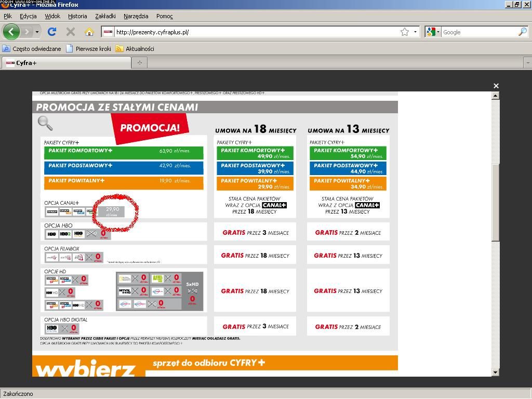
Task: Choose Pakiet Komfortowy+ 54,90 zł for 13 months
Action: pyautogui.click(x=348, y=153)
